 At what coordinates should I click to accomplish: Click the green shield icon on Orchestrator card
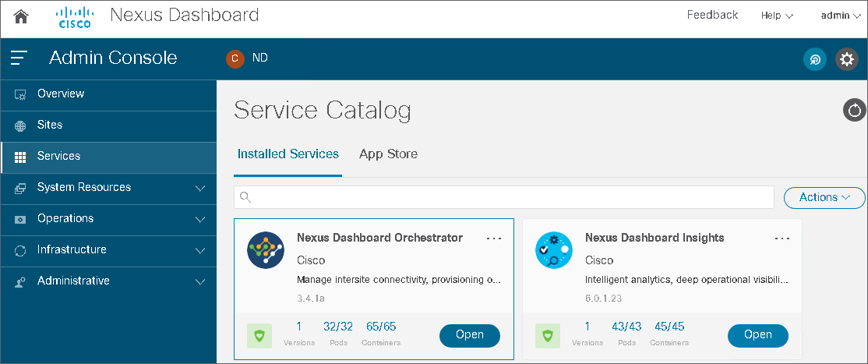click(x=259, y=336)
